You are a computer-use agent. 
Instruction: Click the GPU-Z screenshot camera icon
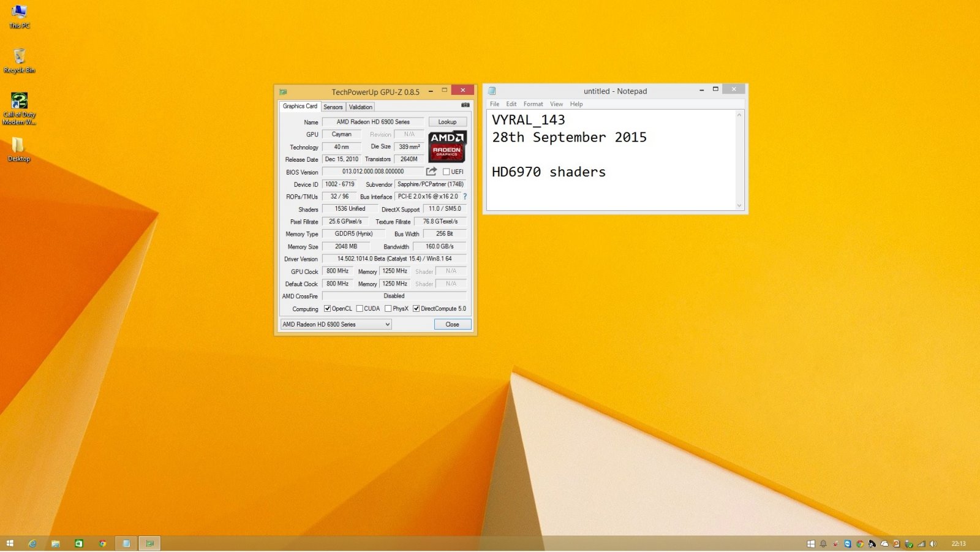(466, 105)
